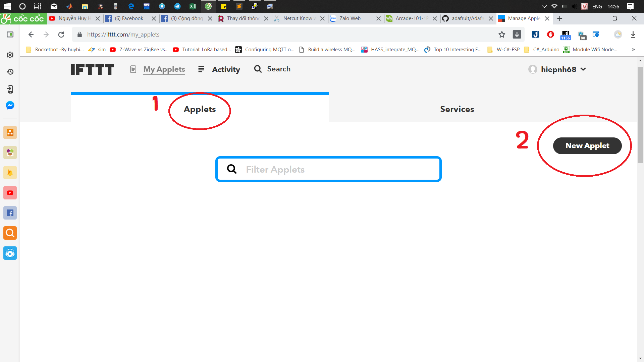Image resolution: width=644 pixels, height=362 pixels.
Task: Open Excel from the taskbar
Action: click(x=193, y=6)
